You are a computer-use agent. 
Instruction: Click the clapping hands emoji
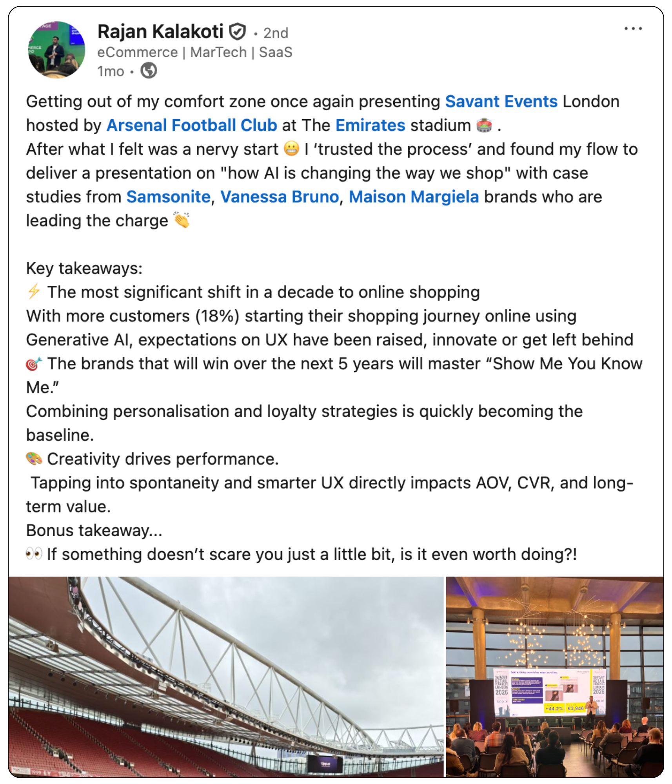(x=182, y=220)
